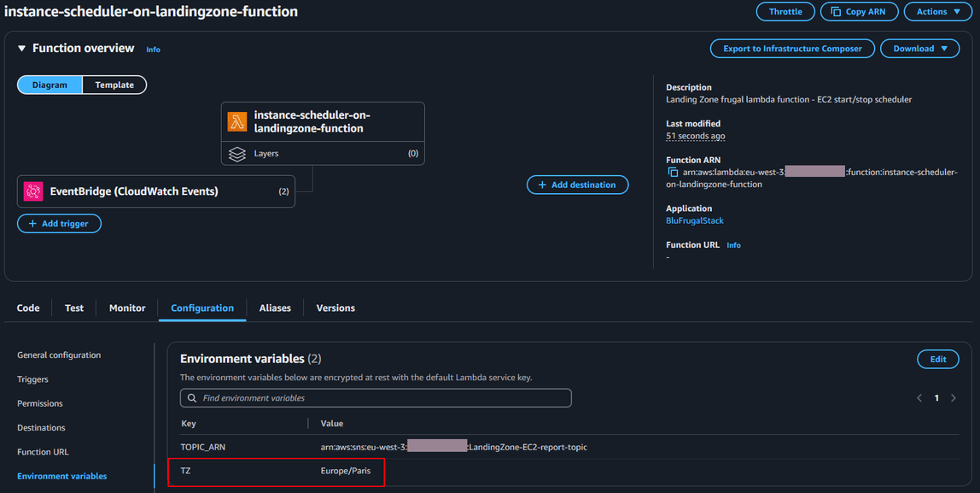Open the Download dropdown
This screenshot has width=980, height=493.
click(x=919, y=48)
